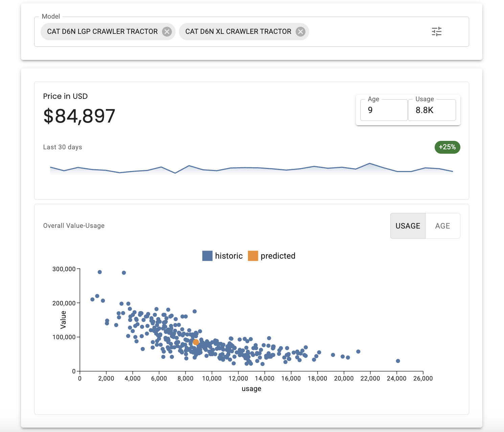Click the usage x-axis title
This screenshot has width=504, height=432.
coord(251,389)
